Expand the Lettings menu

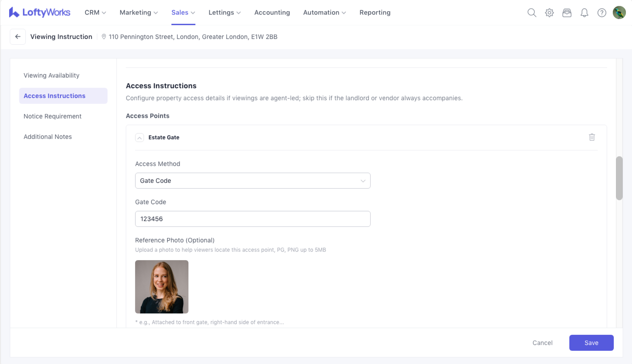[x=224, y=12]
